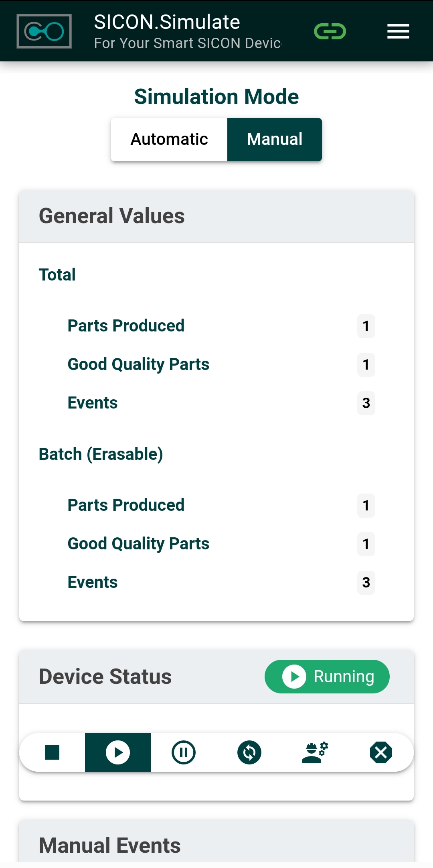The width and height of the screenshot is (433, 868).
Task: Tap Batch Parts Produced value
Action: coord(366,506)
